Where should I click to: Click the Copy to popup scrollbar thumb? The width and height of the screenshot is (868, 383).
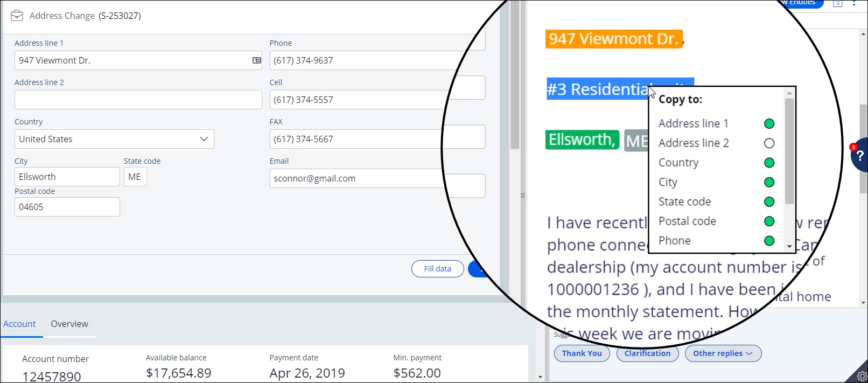pos(789,151)
